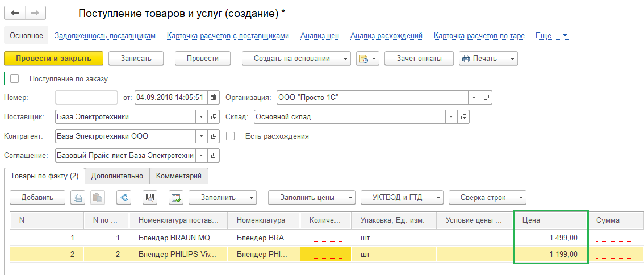Click the highlighted Количество cell in row 2
This screenshot has width=644, height=275.
pyautogui.click(x=325, y=255)
